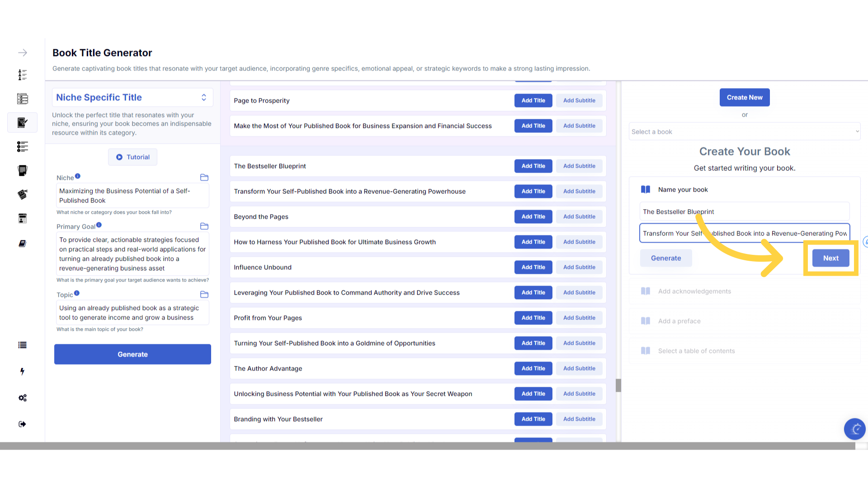Viewport: 868px width, 488px height.
Task: Click the titles list vertical scrollbar handle
Action: click(618, 385)
